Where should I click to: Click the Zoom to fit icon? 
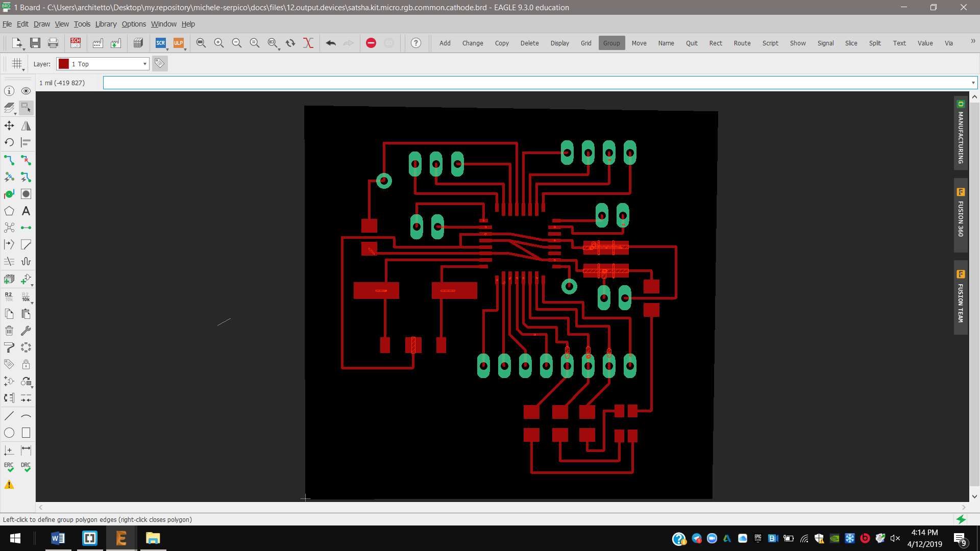point(201,43)
